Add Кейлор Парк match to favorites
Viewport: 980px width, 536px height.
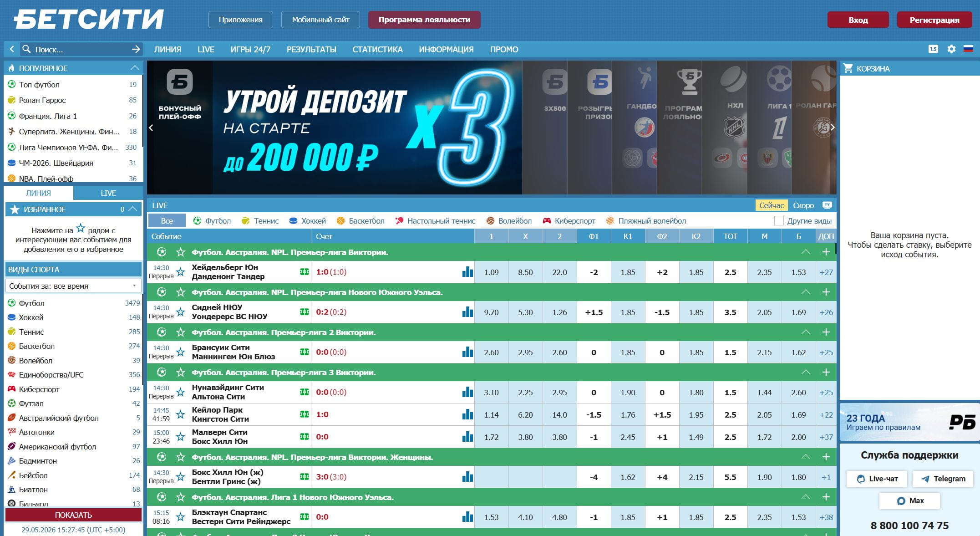[x=181, y=414]
